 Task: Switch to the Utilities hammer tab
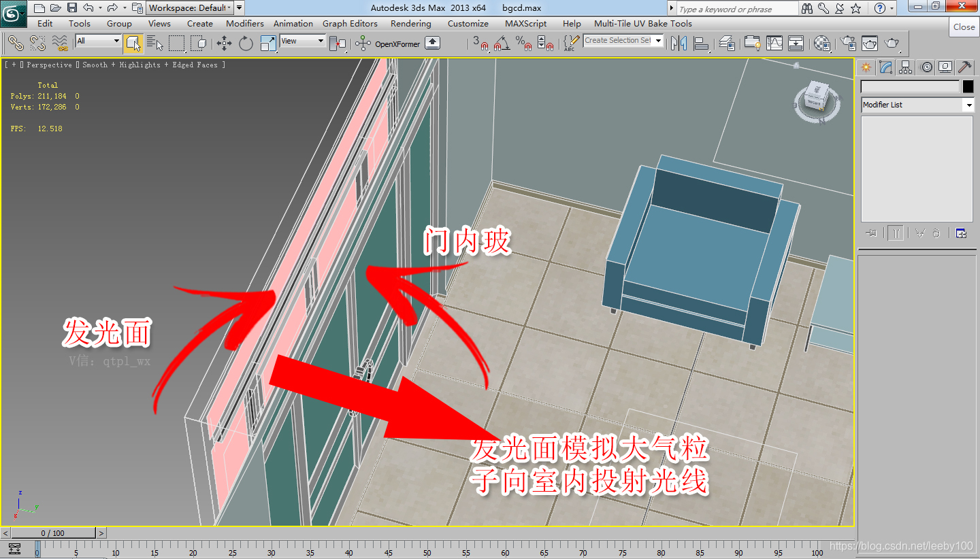click(x=965, y=67)
